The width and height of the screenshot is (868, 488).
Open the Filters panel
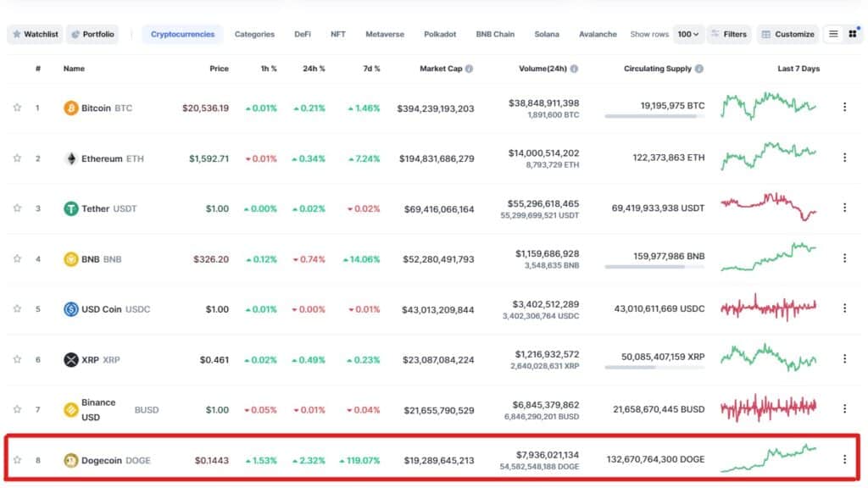click(729, 34)
